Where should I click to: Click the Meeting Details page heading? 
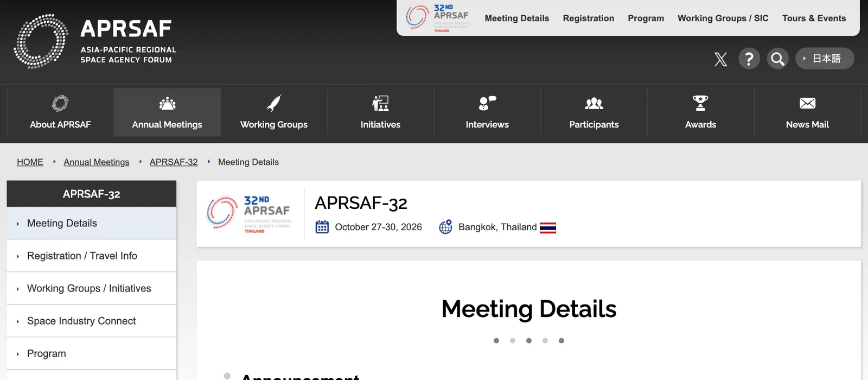529,309
